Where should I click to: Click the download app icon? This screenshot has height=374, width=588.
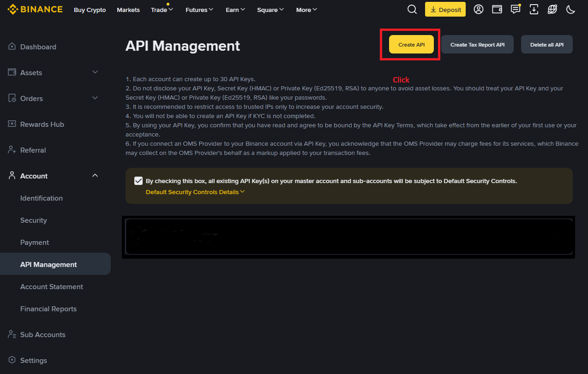tap(534, 9)
